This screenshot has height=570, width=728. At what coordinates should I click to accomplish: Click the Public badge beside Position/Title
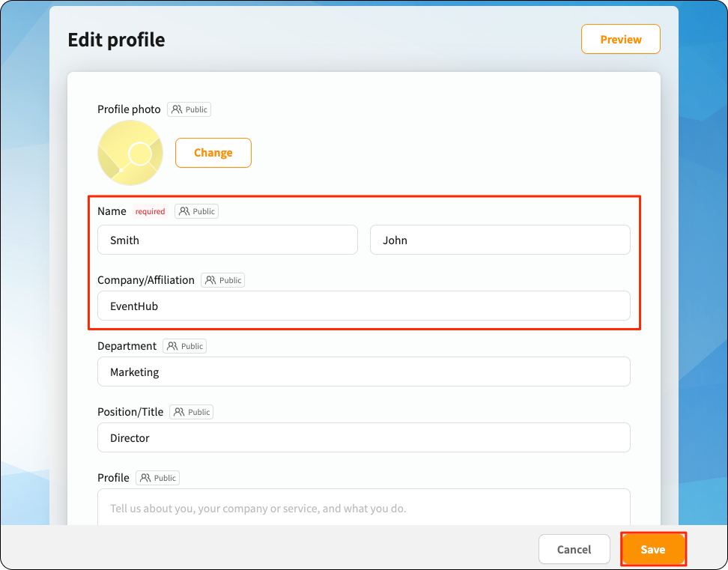tap(191, 412)
